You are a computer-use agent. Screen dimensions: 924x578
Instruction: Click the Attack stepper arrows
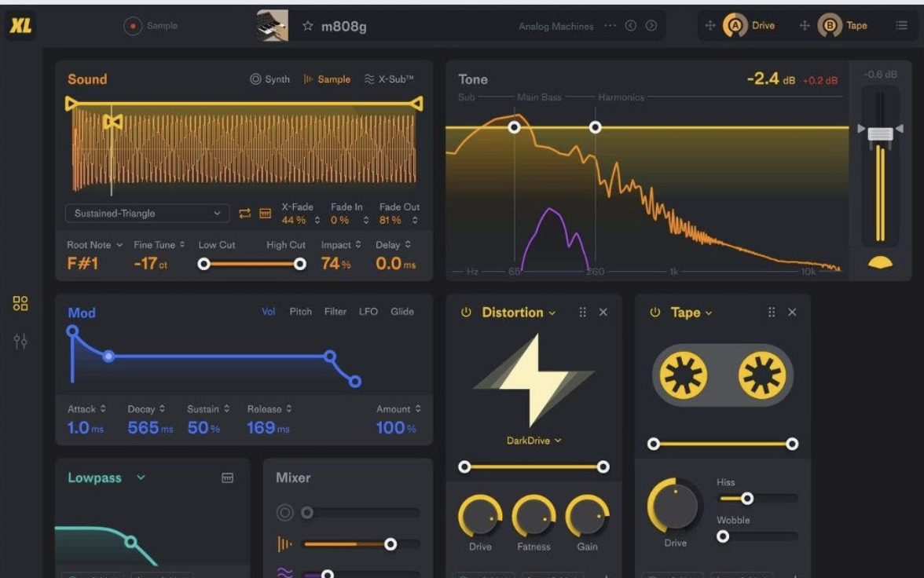(103, 408)
